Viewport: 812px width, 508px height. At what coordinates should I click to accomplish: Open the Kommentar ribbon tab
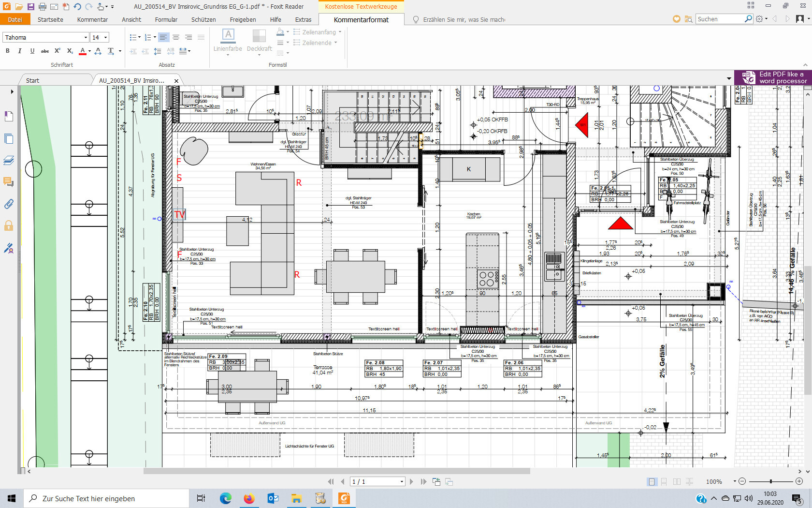point(92,19)
